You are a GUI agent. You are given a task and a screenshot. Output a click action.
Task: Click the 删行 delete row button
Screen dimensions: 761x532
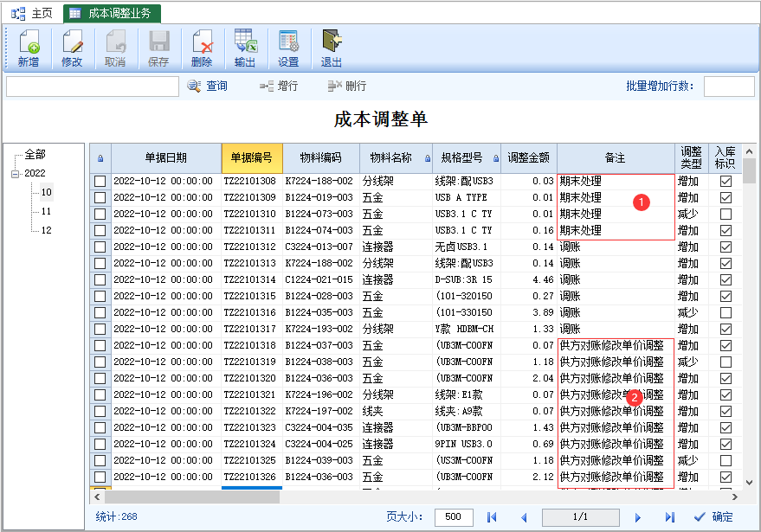(347, 86)
